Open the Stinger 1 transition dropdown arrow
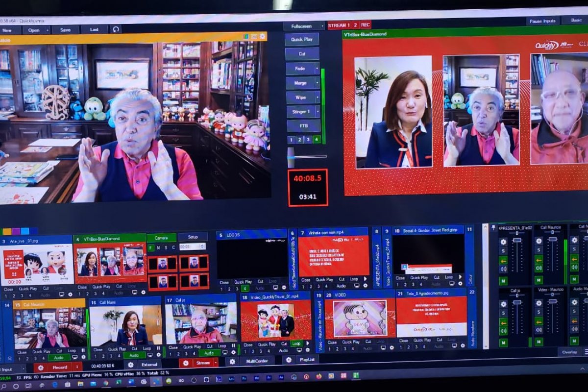 click(x=317, y=112)
